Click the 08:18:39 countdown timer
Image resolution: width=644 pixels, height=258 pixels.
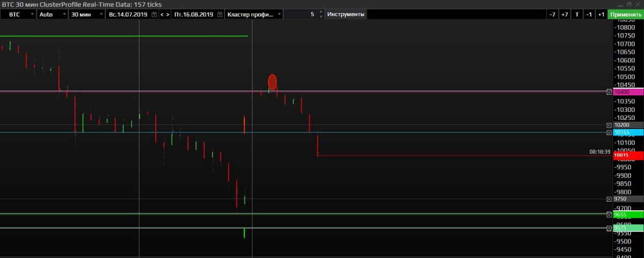tap(600, 152)
